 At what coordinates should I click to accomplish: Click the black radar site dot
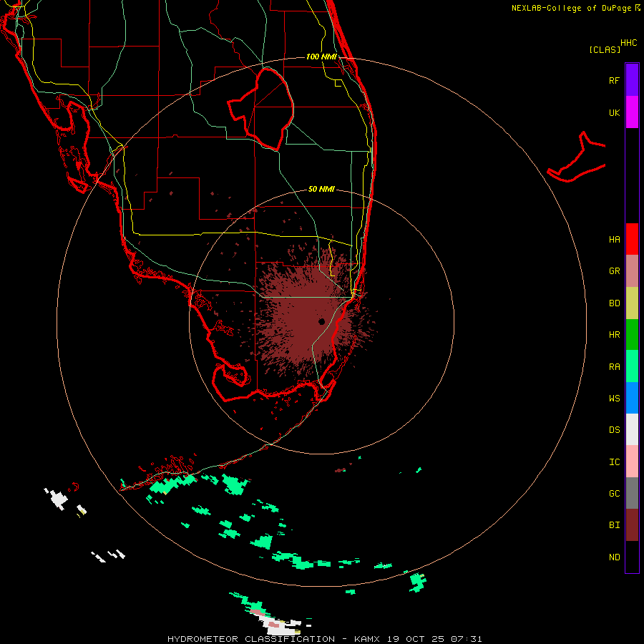pos(321,321)
